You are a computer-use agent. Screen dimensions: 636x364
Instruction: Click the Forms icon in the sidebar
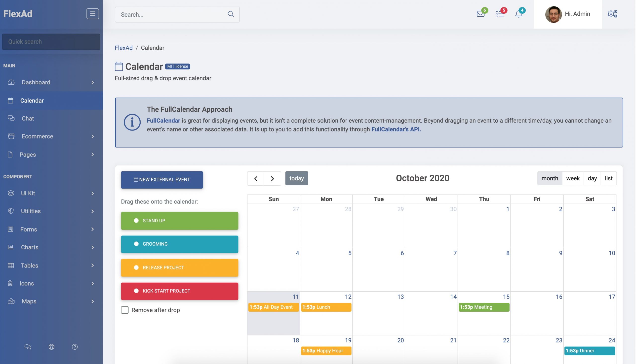10,229
